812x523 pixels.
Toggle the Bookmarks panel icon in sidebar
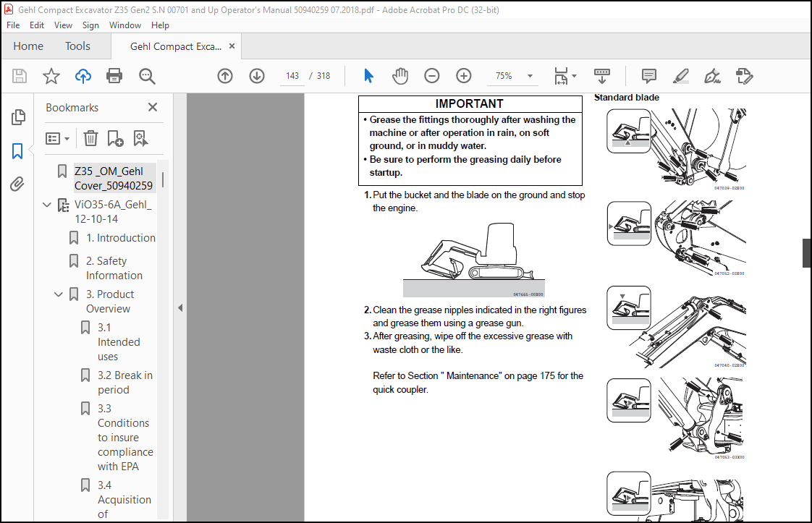(17, 151)
